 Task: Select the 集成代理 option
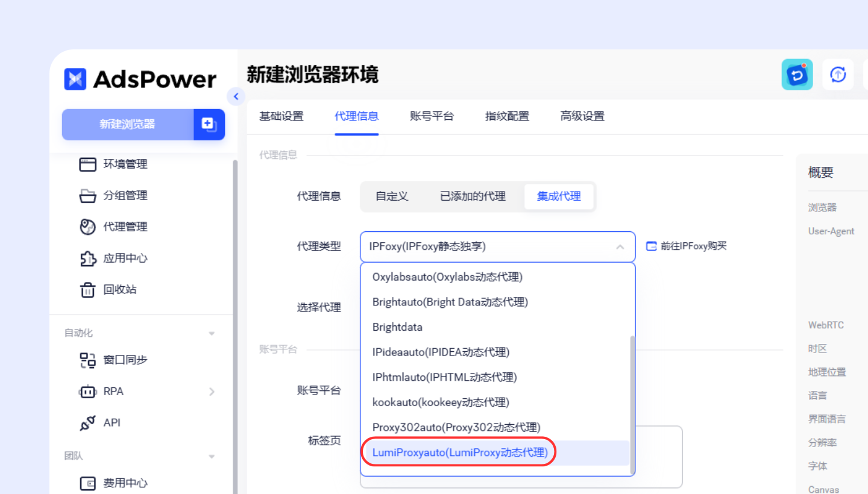pyautogui.click(x=559, y=196)
